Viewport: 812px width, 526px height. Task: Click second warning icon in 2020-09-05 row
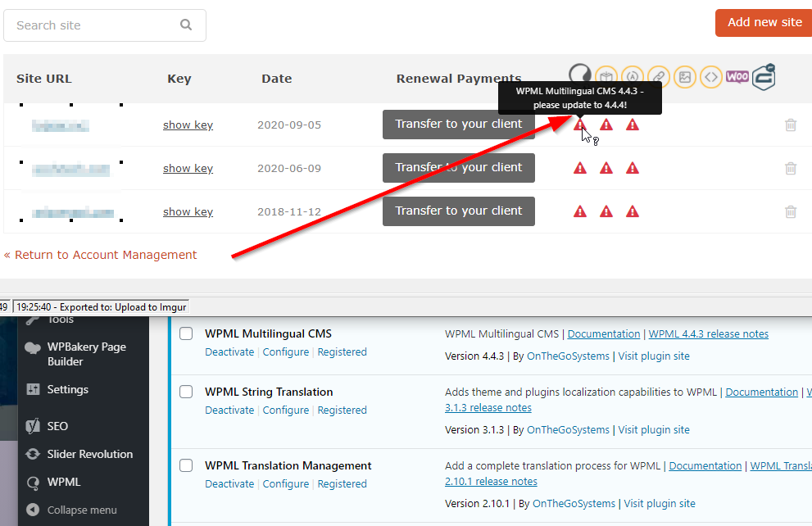pos(606,125)
